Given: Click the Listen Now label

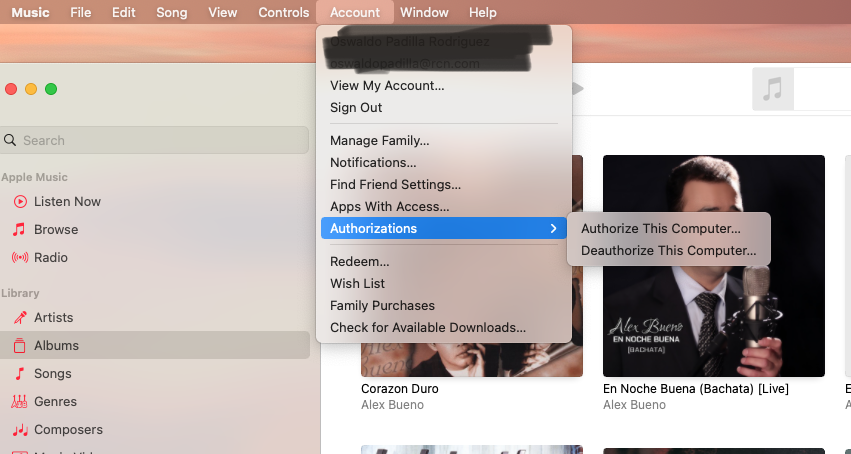Looking at the screenshot, I should pos(67,202).
